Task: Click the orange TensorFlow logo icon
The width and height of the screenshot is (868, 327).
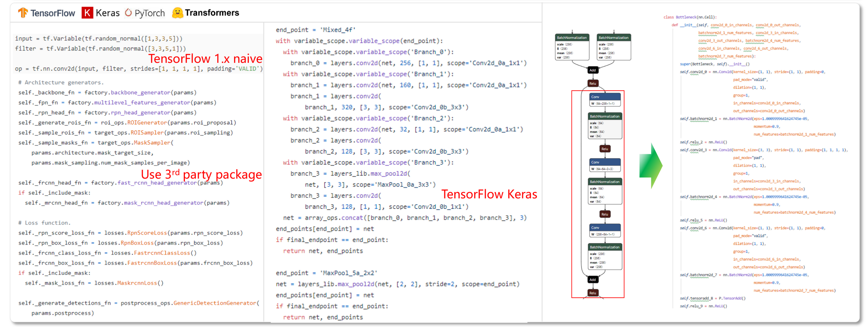Action: click(x=23, y=13)
